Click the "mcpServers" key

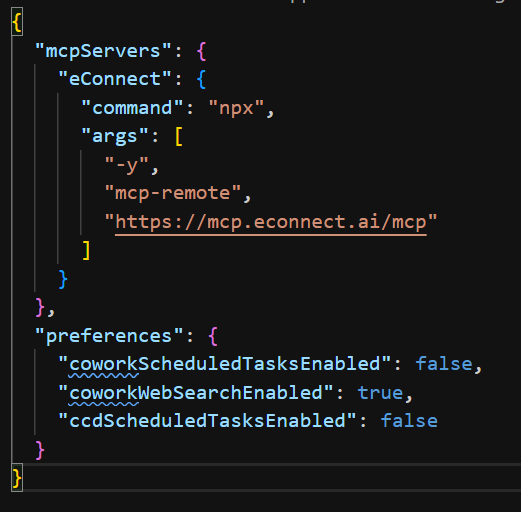[x=104, y=51]
